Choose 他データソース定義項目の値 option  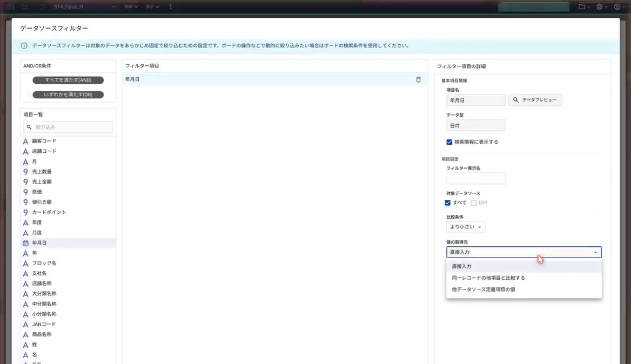click(523, 289)
